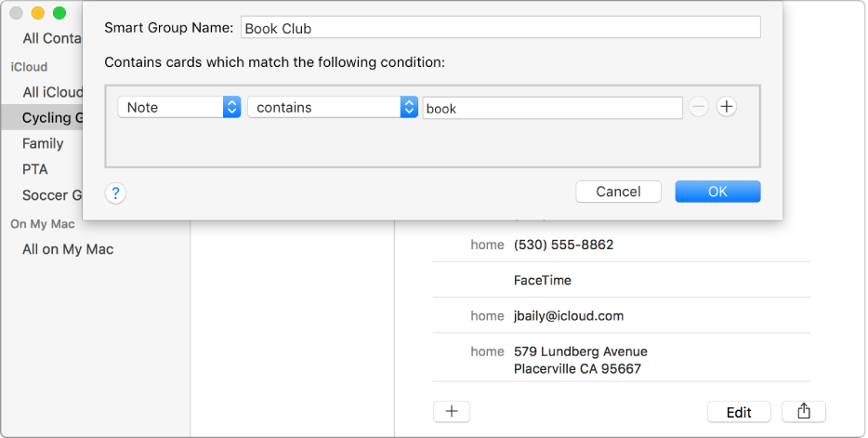Add a new condition with plus button
The image size is (868, 438).
727,107
